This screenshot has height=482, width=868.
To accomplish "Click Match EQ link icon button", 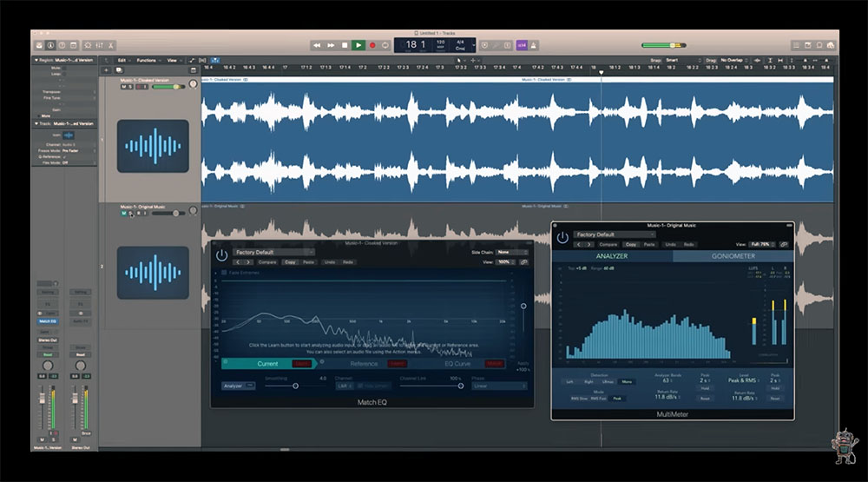I will click(x=523, y=262).
